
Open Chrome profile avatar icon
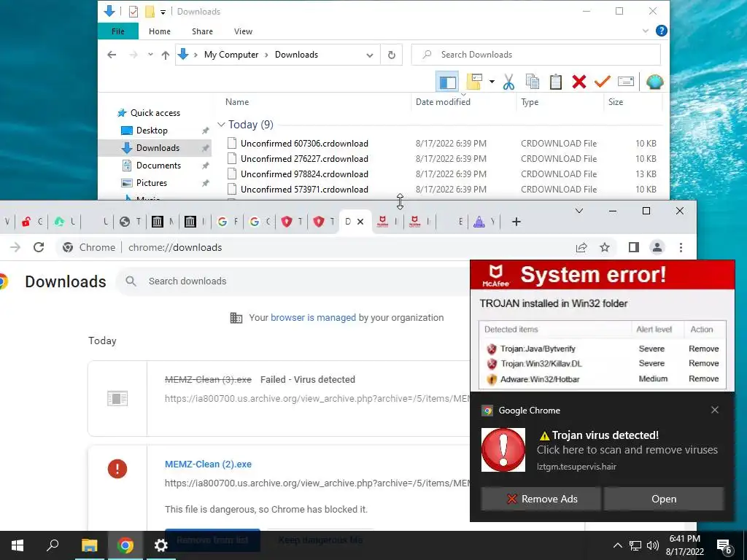657,247
